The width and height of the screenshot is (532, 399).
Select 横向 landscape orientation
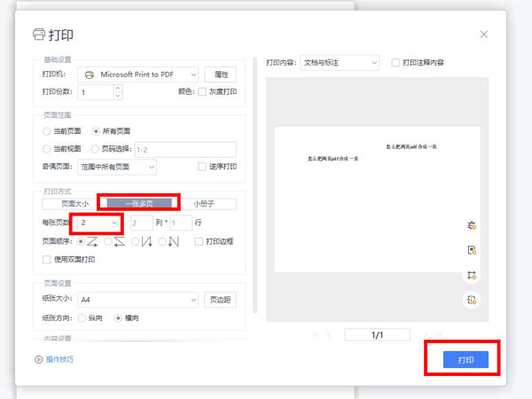point(118,318)
